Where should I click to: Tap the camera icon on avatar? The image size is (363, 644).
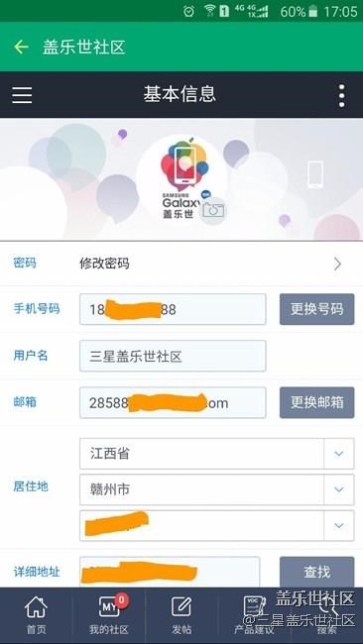tap(213, 211)
